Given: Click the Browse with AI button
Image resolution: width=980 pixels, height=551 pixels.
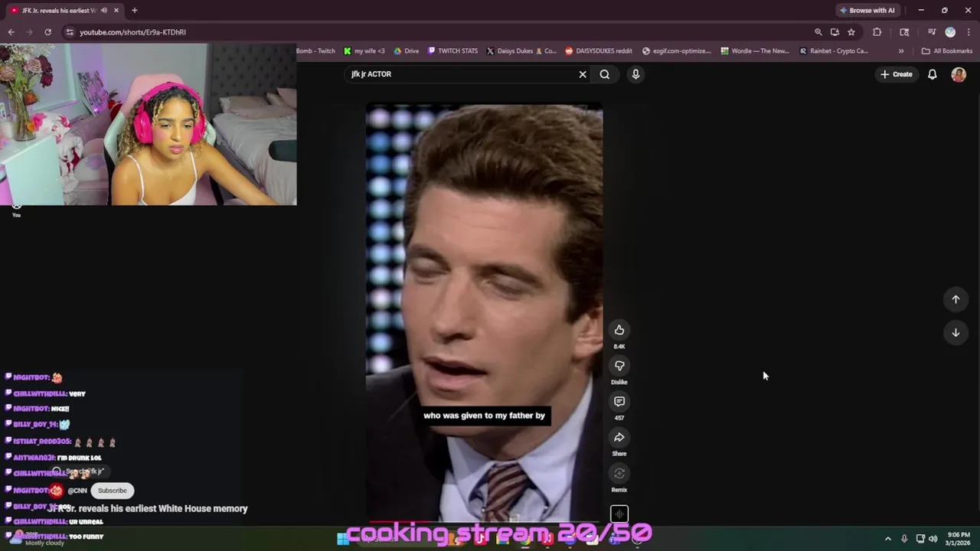Looking at the screenshot, I should (867, 10).
